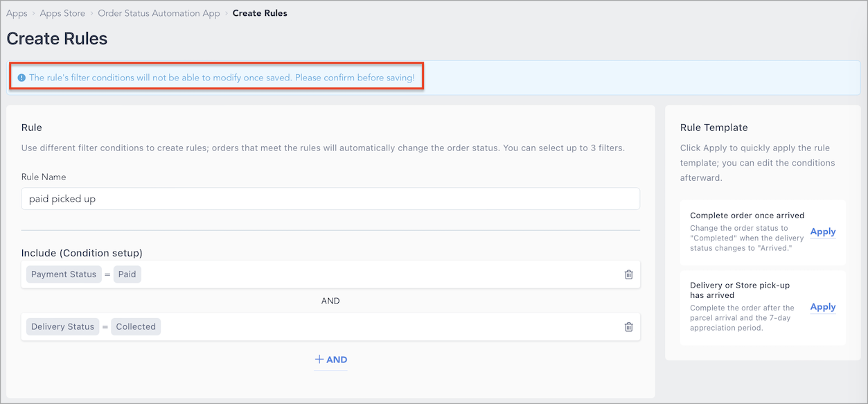Select the Payment Status filter tag
The height and width of the screenshot is (404, 868).
[64, 274]
